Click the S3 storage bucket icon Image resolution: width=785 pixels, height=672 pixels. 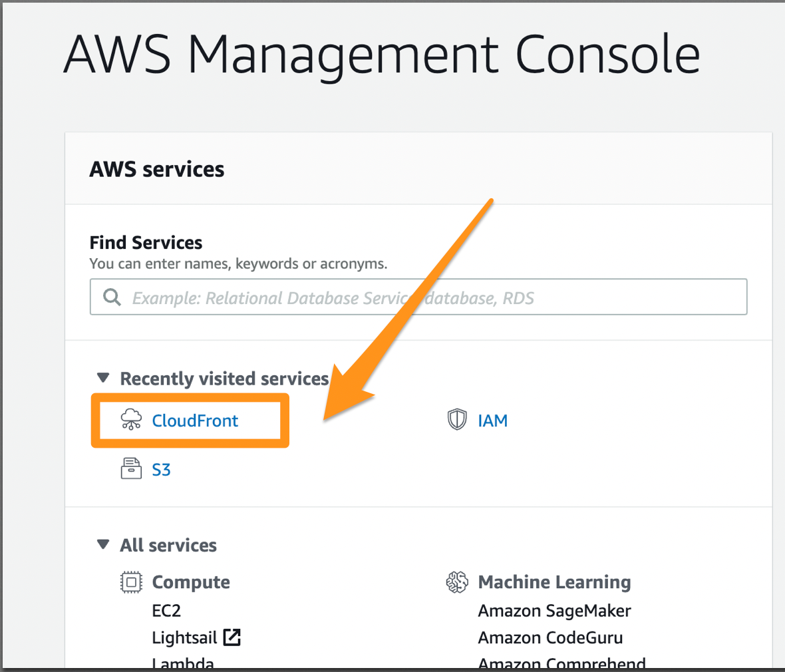point(131,469)
